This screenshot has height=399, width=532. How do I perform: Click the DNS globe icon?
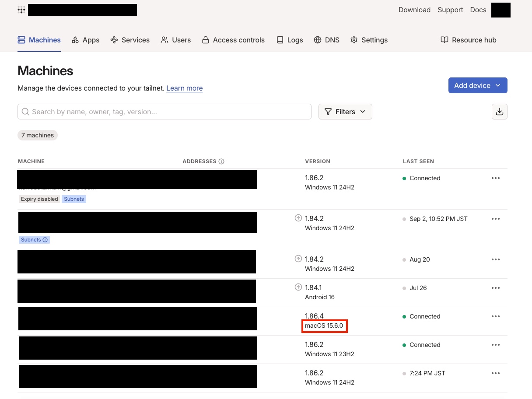tap(317, 40)
